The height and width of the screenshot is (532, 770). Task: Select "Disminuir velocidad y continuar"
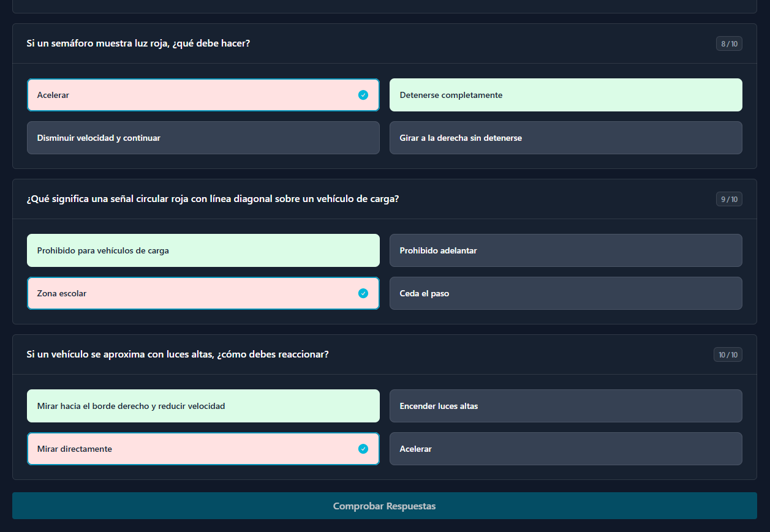[203, 138]
